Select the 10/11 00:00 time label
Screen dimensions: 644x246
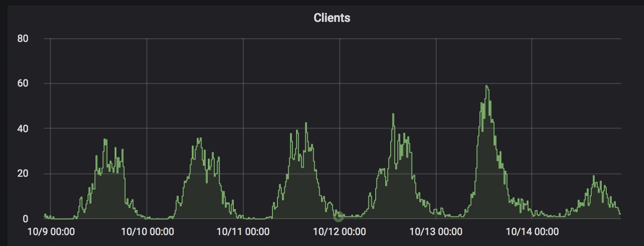(x=243, y=232)
